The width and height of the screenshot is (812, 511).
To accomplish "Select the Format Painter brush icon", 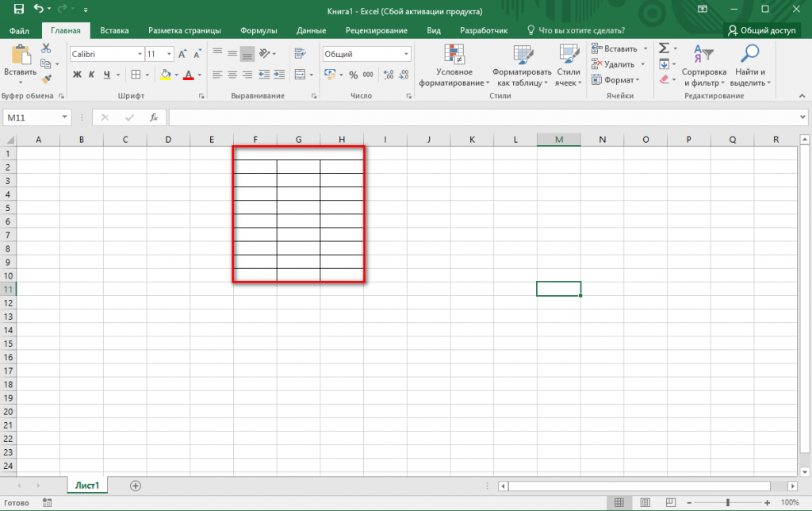I will coord(45,79).
